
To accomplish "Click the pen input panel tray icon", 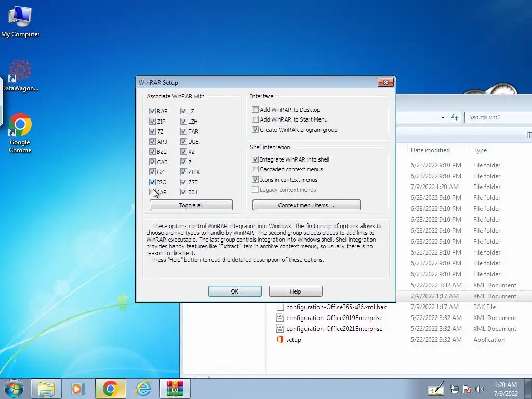I will (436, 389).
